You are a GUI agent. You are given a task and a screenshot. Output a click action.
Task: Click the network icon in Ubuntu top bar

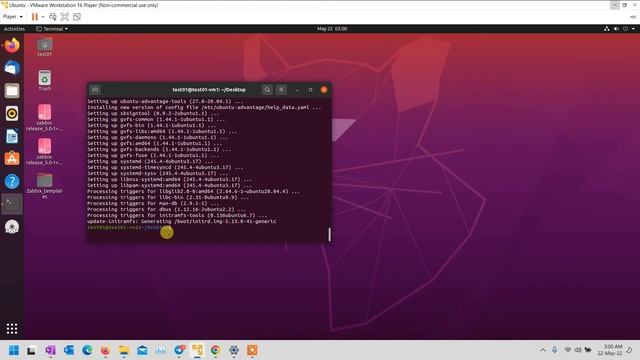click(x=607, y=29)
